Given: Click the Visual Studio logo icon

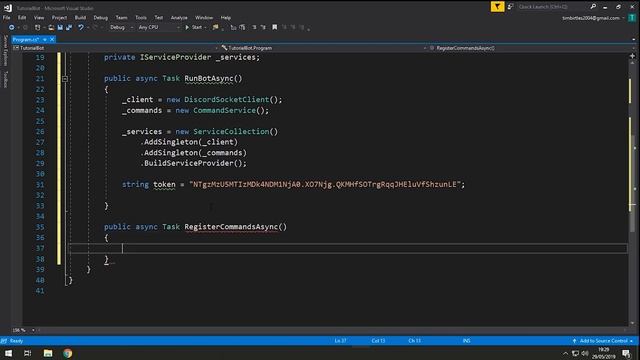Looking at the screenshot, I should [8, 7].
